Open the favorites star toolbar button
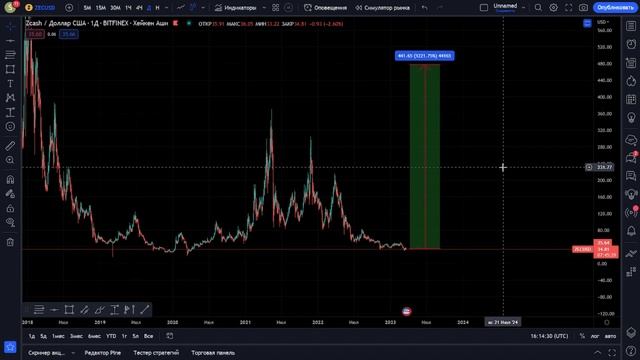The height and width of the screenshot is (360, 640). (10, 347)
